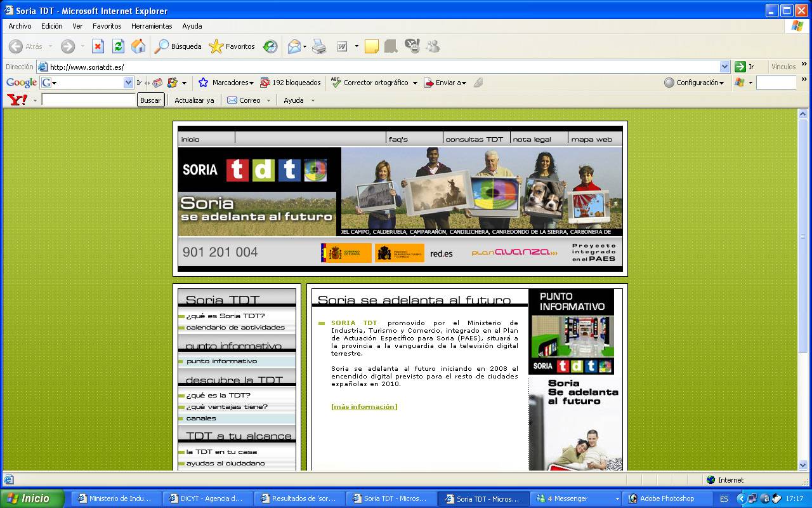
Task: Open the Ver menu
Action: (x=77, y=26)
